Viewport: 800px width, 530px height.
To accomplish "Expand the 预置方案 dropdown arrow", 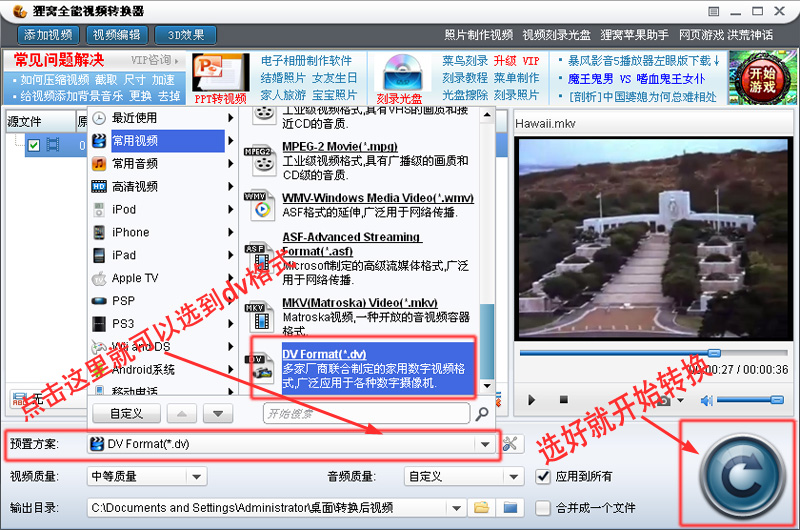I will click(x=485, y=444).
